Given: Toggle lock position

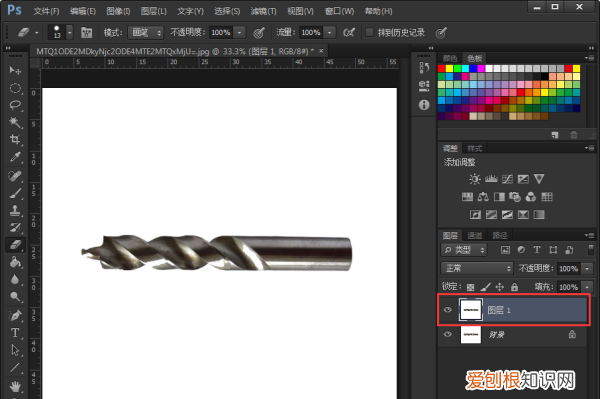Looking at the screenshot, I should point(500,287).
